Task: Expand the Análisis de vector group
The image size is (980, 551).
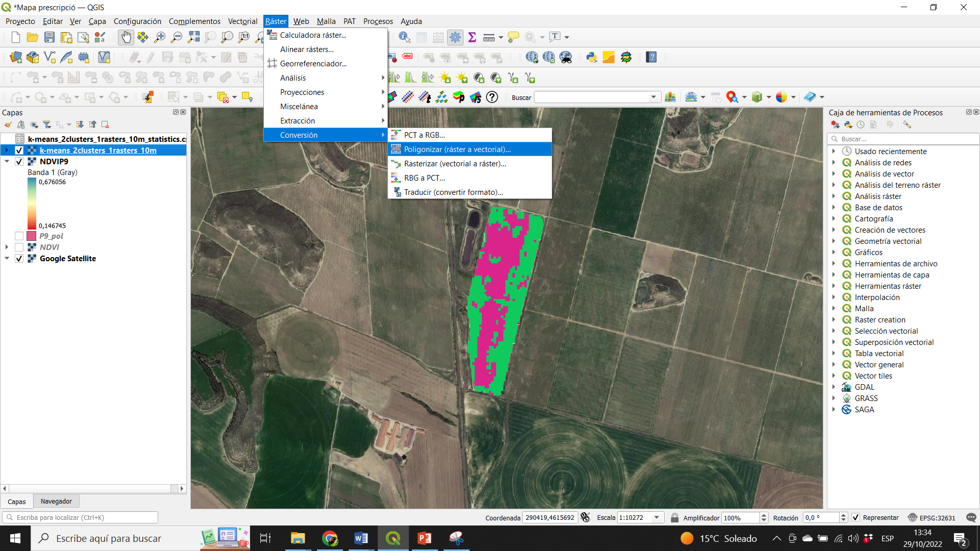Action: [x=834, y=174]
